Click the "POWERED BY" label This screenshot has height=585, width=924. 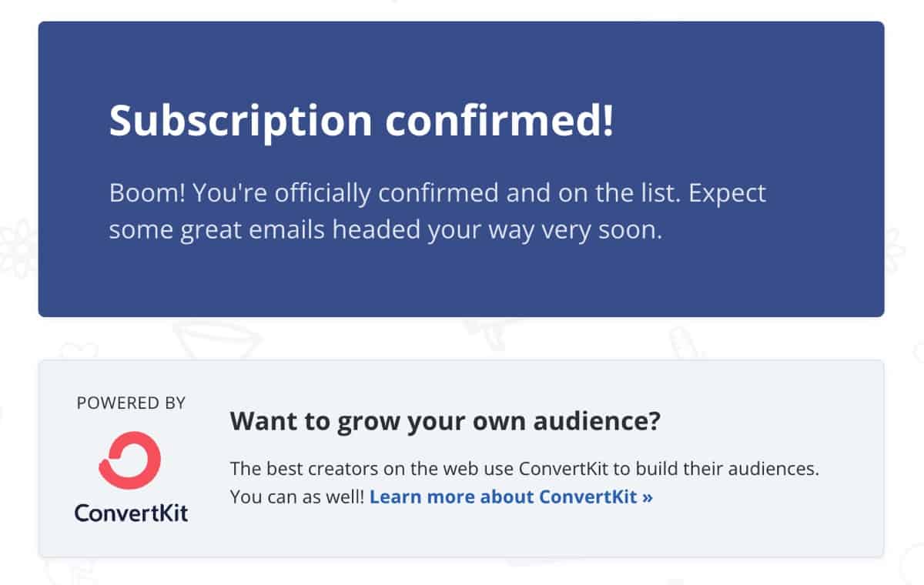[x=131, y=403]
